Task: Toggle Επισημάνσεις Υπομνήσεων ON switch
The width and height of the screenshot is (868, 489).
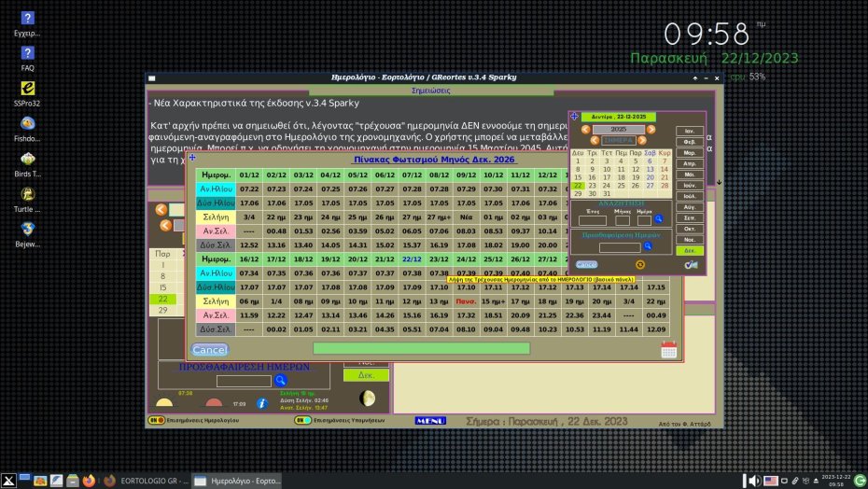Action: point(302,420)
